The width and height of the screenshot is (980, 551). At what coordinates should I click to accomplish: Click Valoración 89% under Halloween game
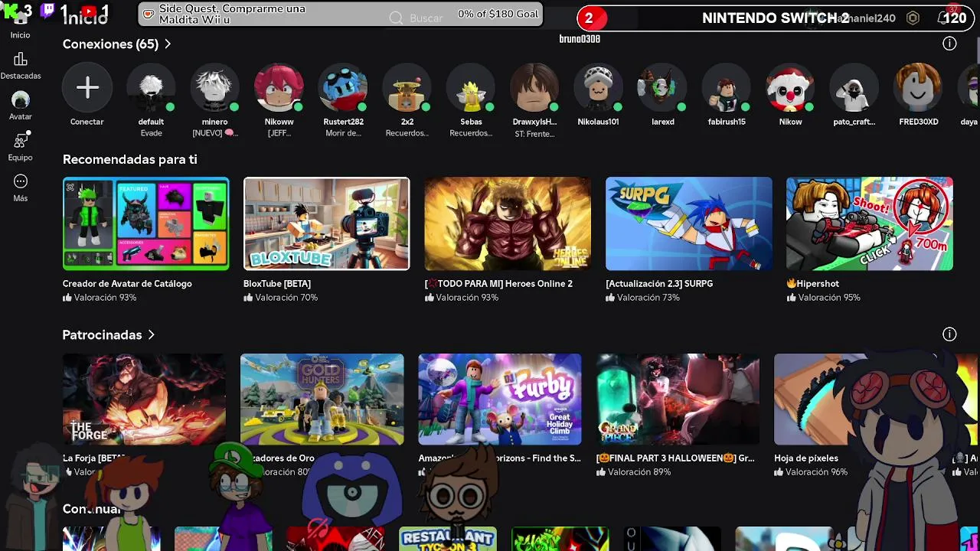pyautogui.click(x=633, y=471)
